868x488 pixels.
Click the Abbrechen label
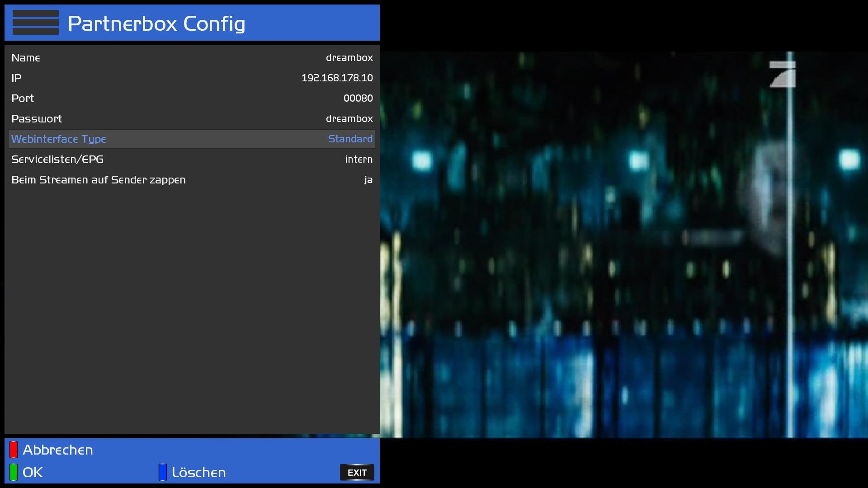click(58, 450)
